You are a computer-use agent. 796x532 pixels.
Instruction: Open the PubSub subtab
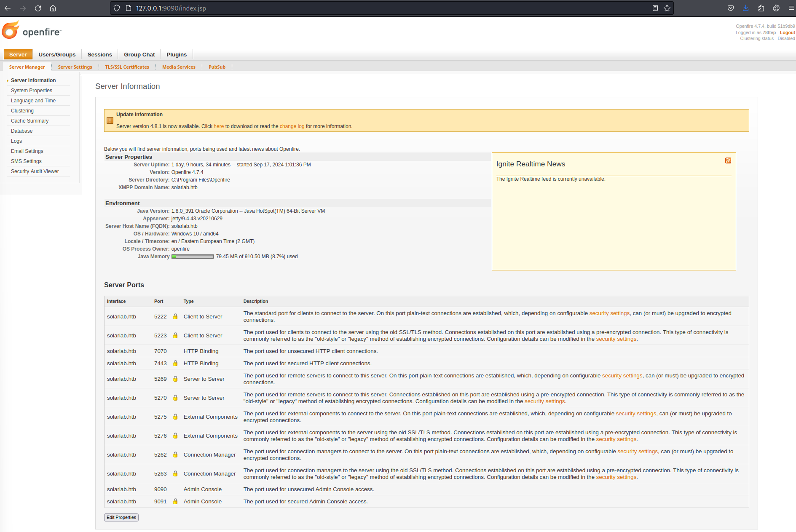coord(217,67)
